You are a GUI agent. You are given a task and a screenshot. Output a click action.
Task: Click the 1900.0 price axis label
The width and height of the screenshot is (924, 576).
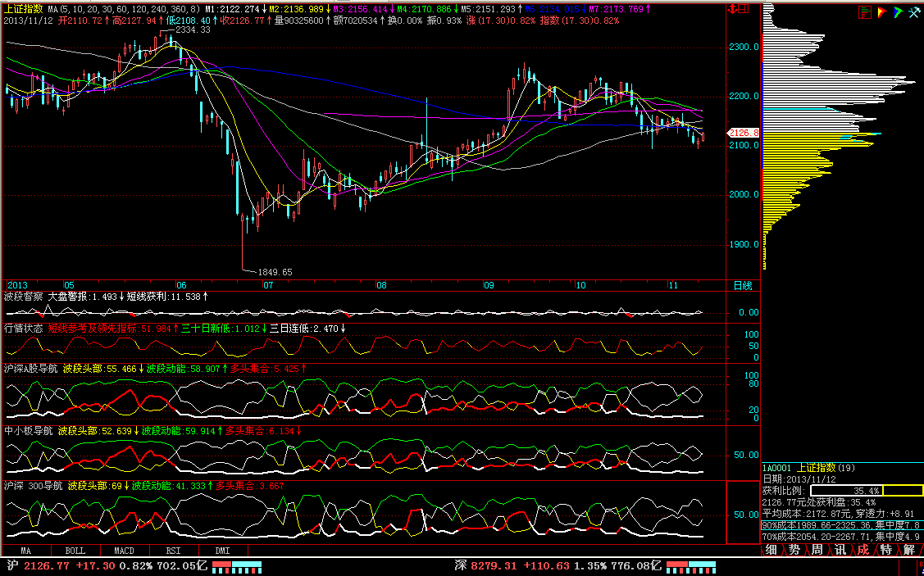(744, 244)
